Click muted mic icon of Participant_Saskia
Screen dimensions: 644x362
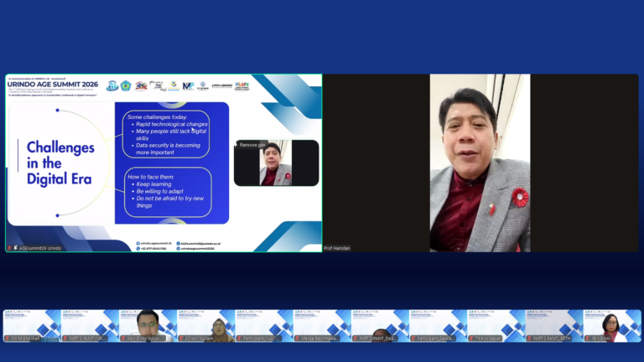[x=413, y=339]
